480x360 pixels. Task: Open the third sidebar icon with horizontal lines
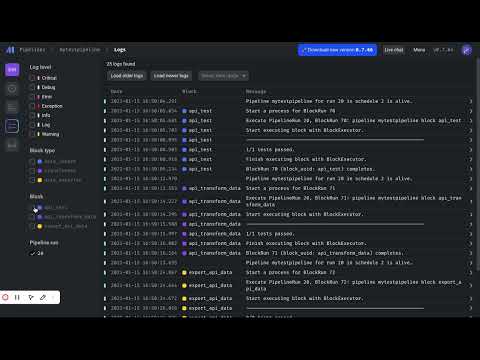[x=12, y=107]
